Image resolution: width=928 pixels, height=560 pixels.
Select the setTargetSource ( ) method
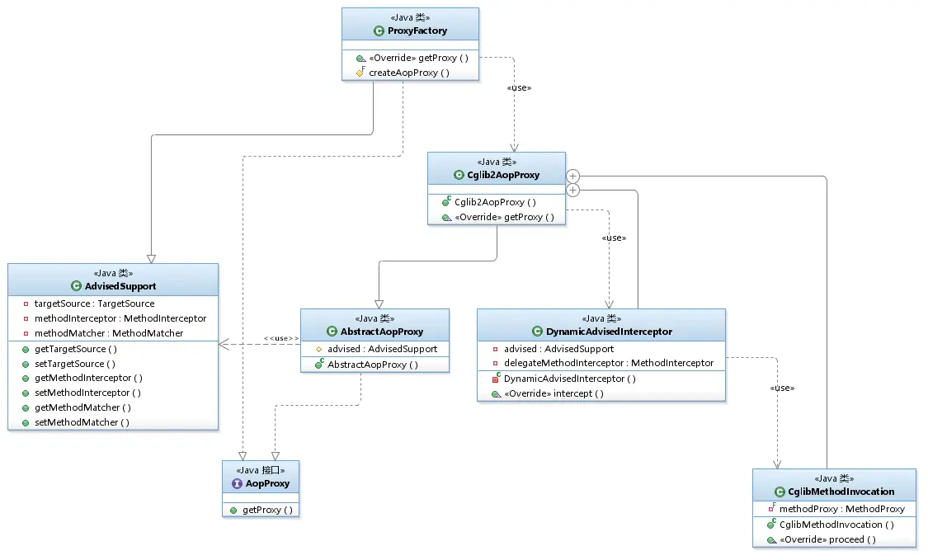coord(74,364)
